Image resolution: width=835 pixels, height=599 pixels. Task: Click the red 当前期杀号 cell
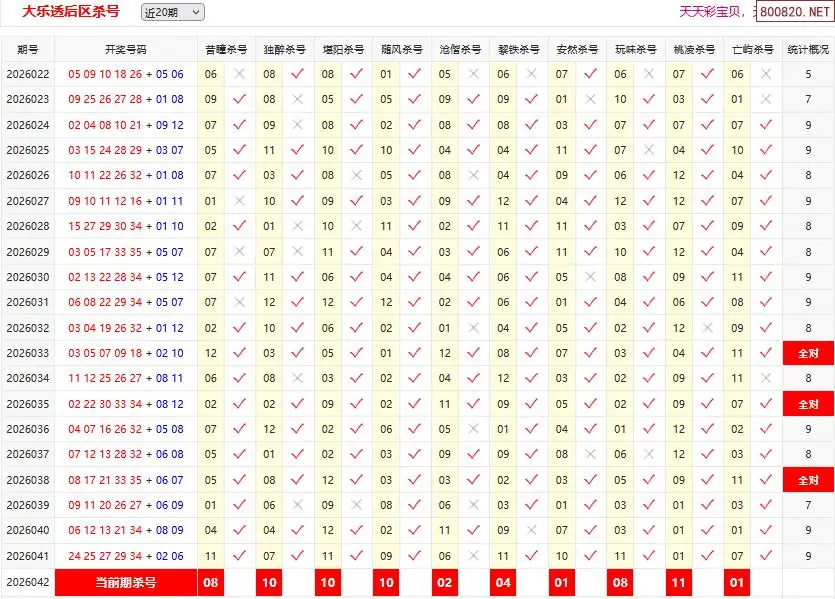coord(126,583)
